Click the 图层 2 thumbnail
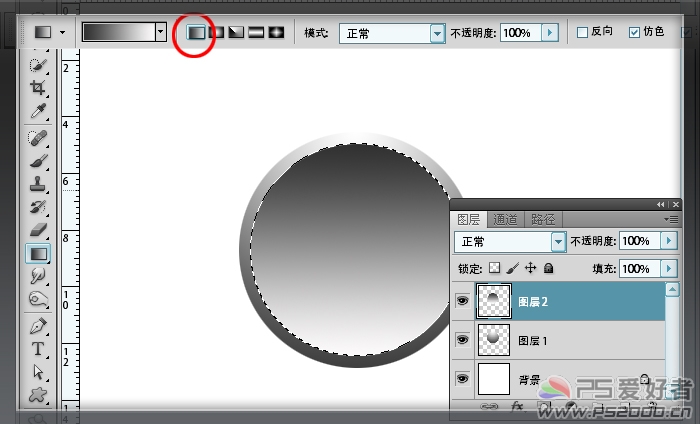700x424 pixels. coord(494,301)
